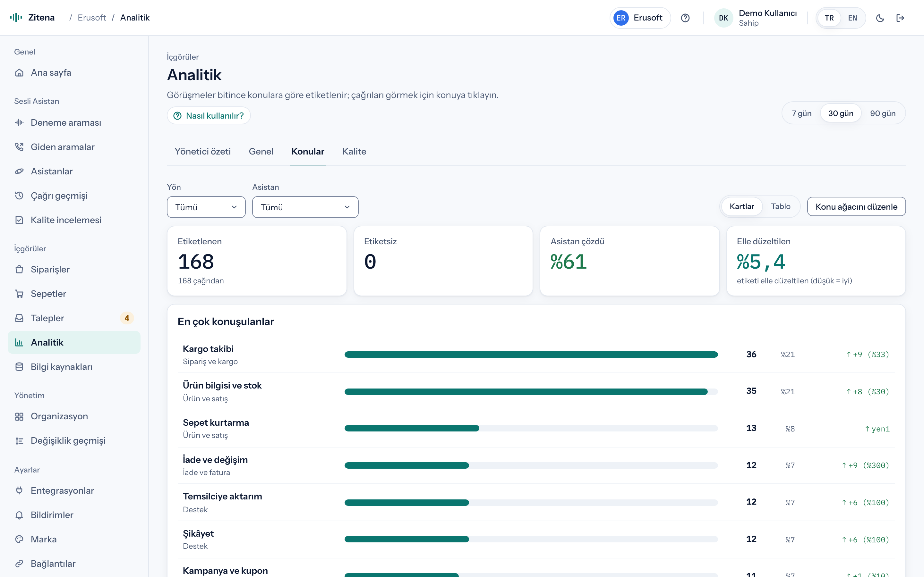Open Sepetler cart icon in sidebar
The image size is (924, 577).
pyautogui.click(x=19, y=294)
